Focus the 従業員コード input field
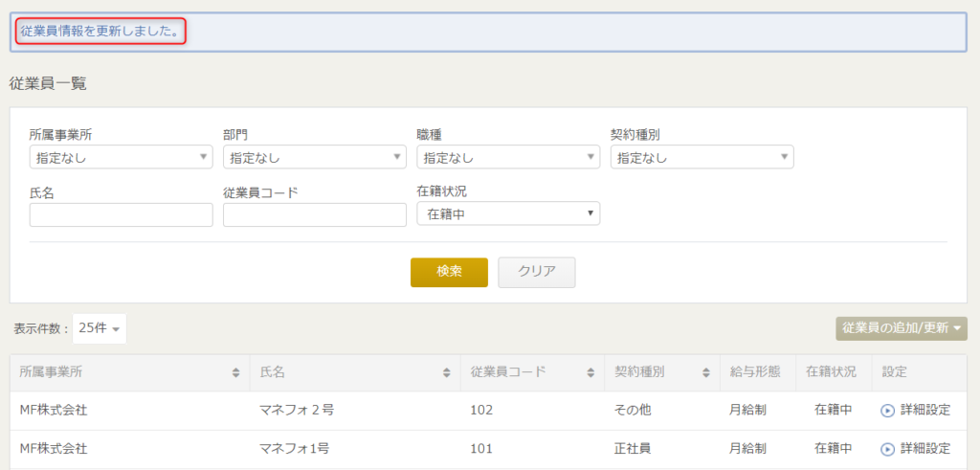This screenshot has height=470, width=980. [314, 215]
